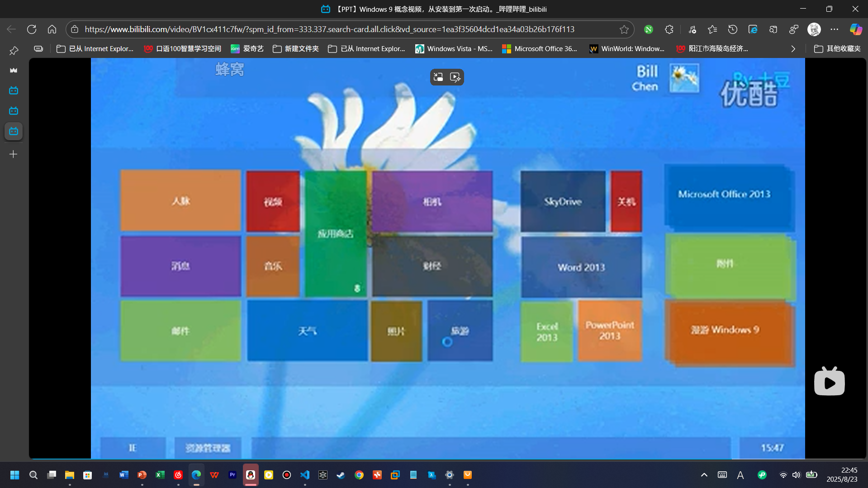This screenshot has width=868, height=488.
Task: Open the WinWorld: Window... bookmark
Action: coord(627,49)
